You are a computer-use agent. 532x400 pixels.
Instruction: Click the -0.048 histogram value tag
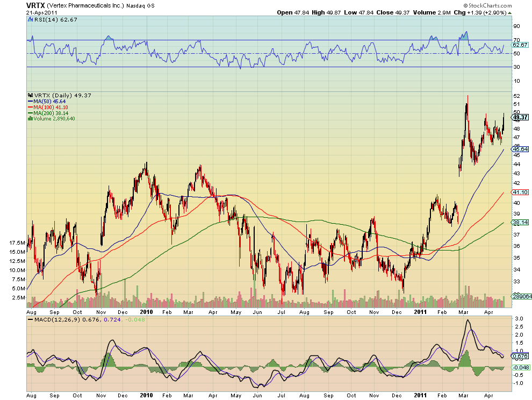coord(521,367)
